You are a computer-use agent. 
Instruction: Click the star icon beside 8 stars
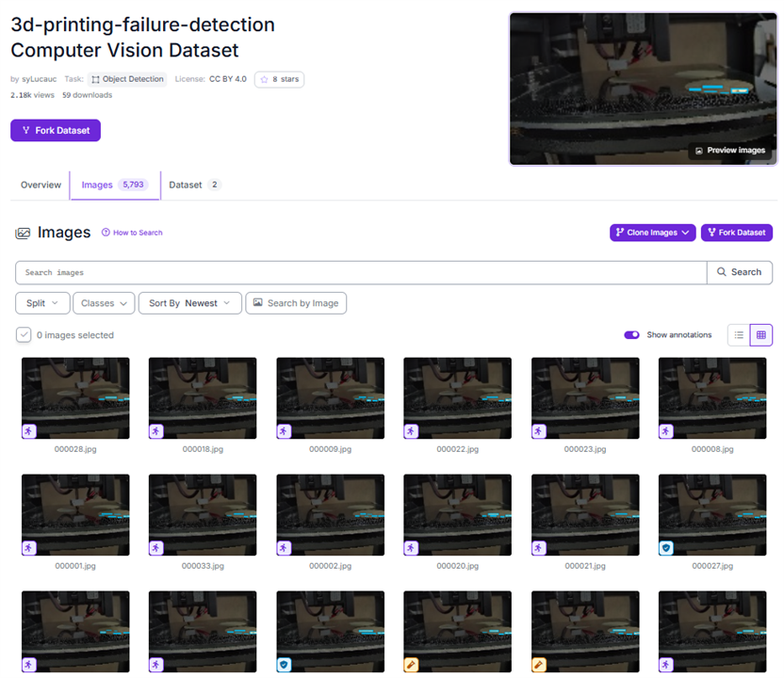point(264,79)
